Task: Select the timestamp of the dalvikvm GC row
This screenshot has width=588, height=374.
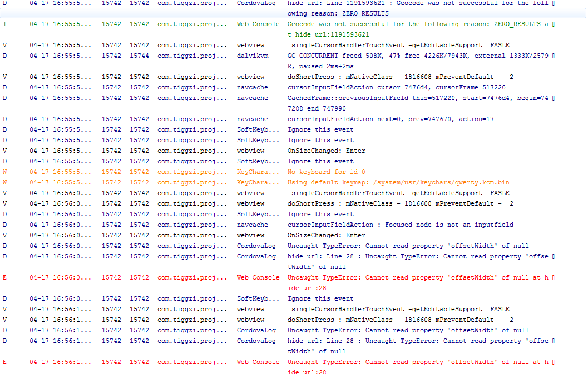Action: pyautogui.click(x=61, y=56)
